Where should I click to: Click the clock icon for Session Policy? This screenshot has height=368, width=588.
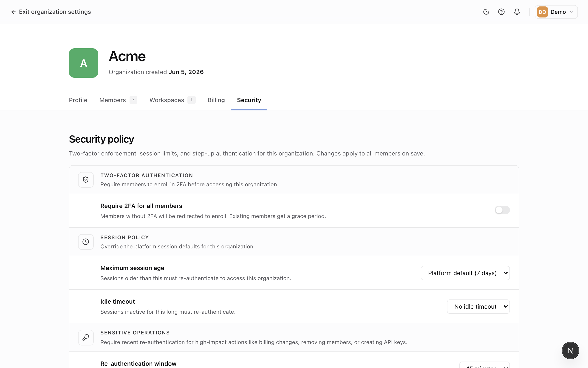[x=86, y=242]
